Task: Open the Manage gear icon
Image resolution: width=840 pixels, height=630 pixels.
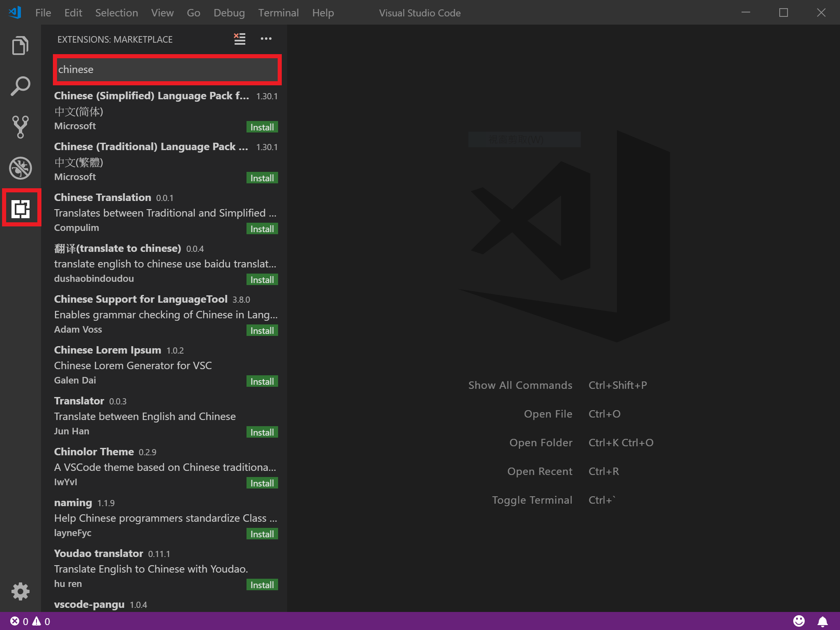Action: [20, 591]
